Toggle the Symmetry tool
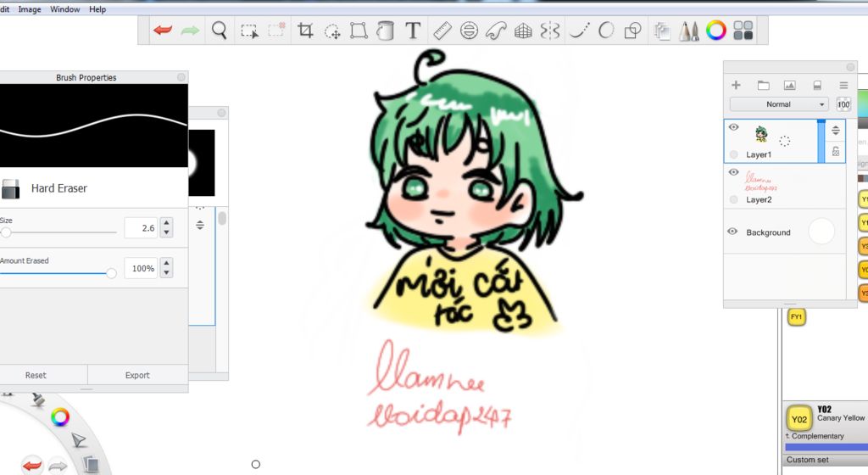The height and width of the screenshot is (475, 868). [x=549, y=31]
